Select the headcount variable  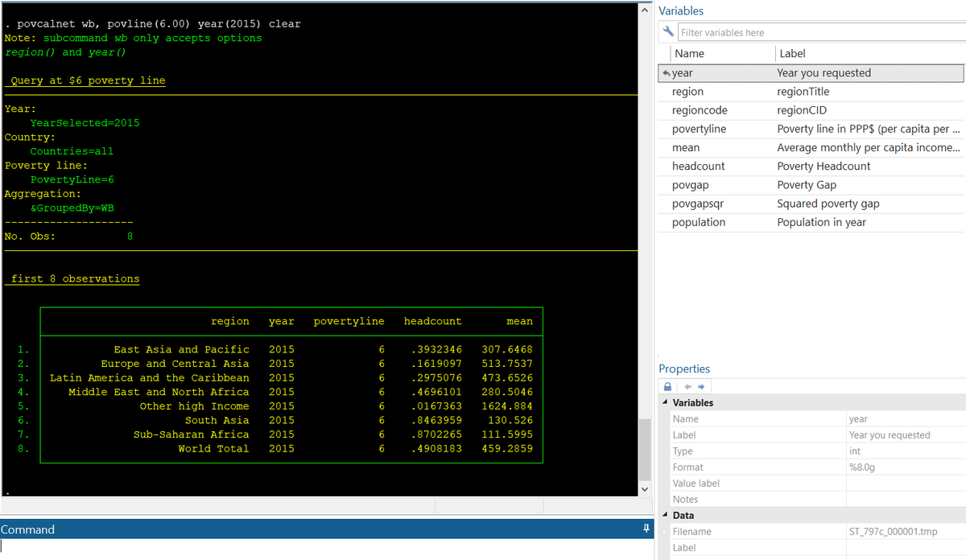pyautogui.click(x=698, y=166)
